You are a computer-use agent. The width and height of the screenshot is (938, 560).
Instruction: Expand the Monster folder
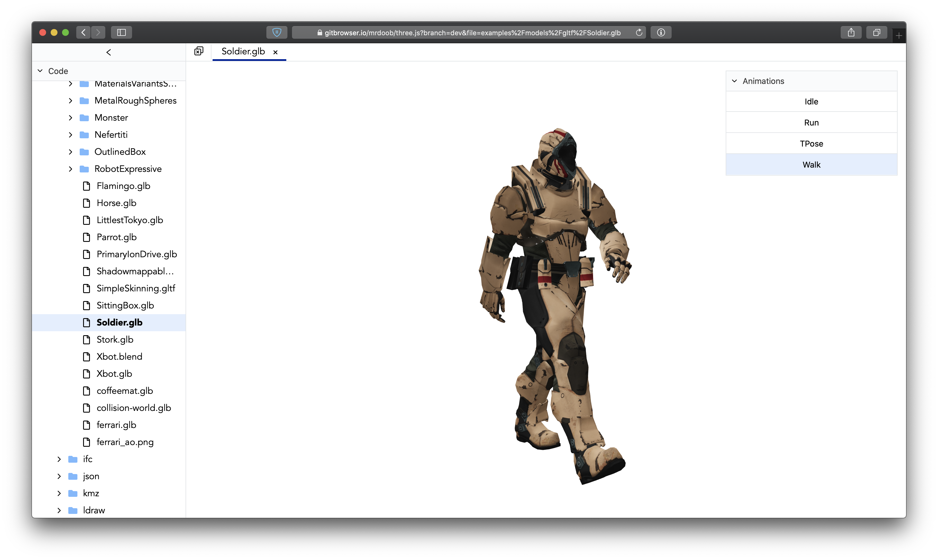[x=71, y=118]
